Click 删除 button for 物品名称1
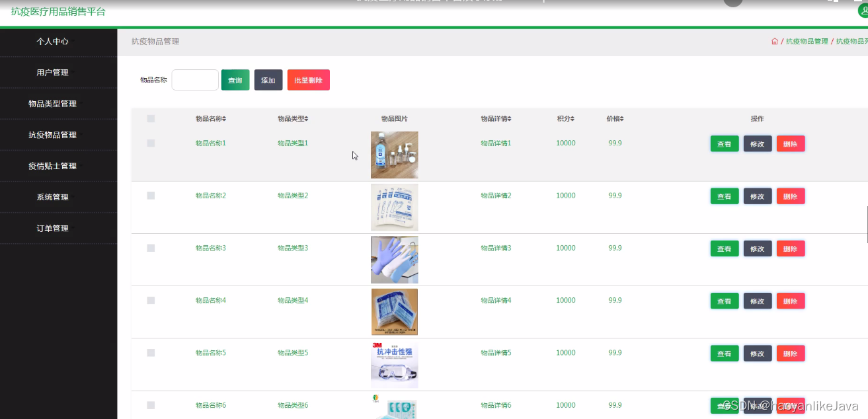The height and width of the screenshot is (419, 868). (x=791, y=143)
